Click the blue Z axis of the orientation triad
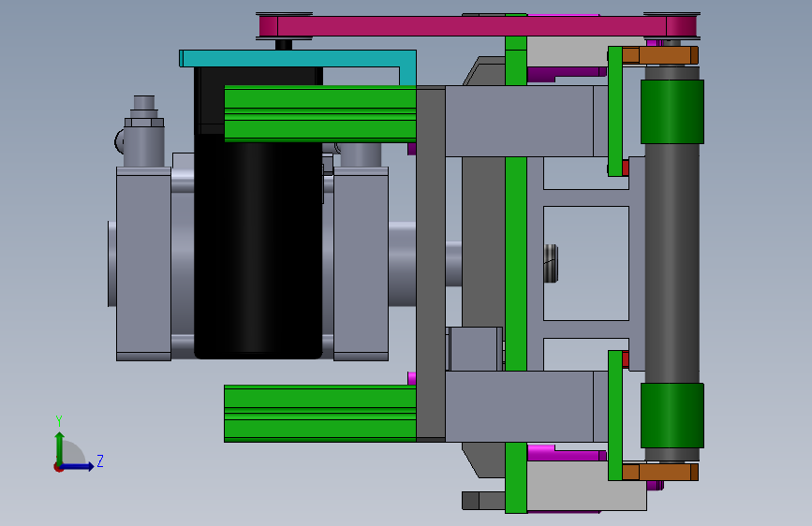Screen dimensions: 812x526 coord(78,466)
